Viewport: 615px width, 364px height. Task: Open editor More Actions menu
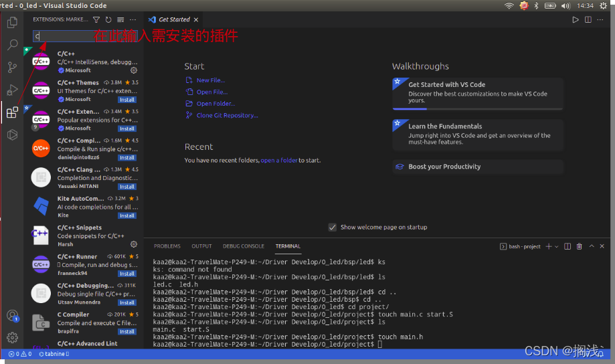600,19
